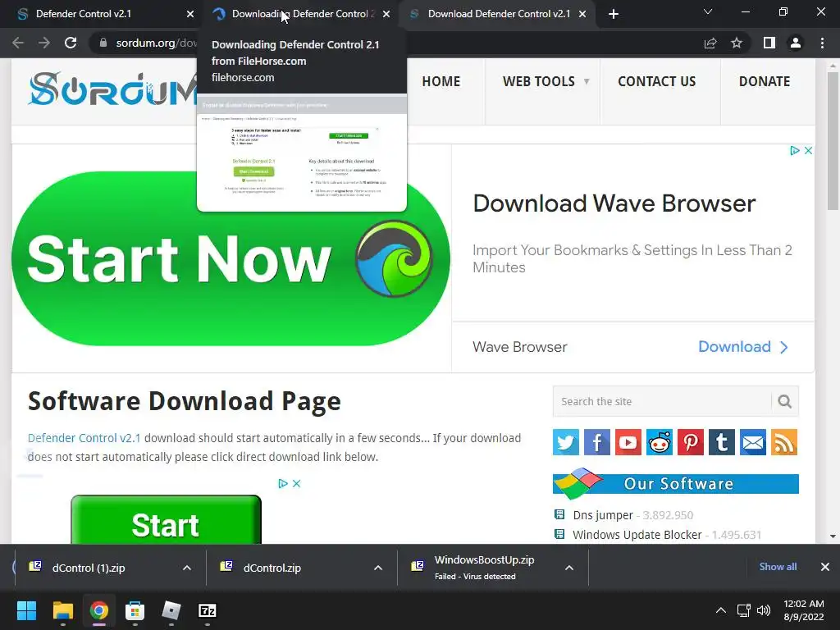Open AdChoices on small Start ad

[283, 483]
